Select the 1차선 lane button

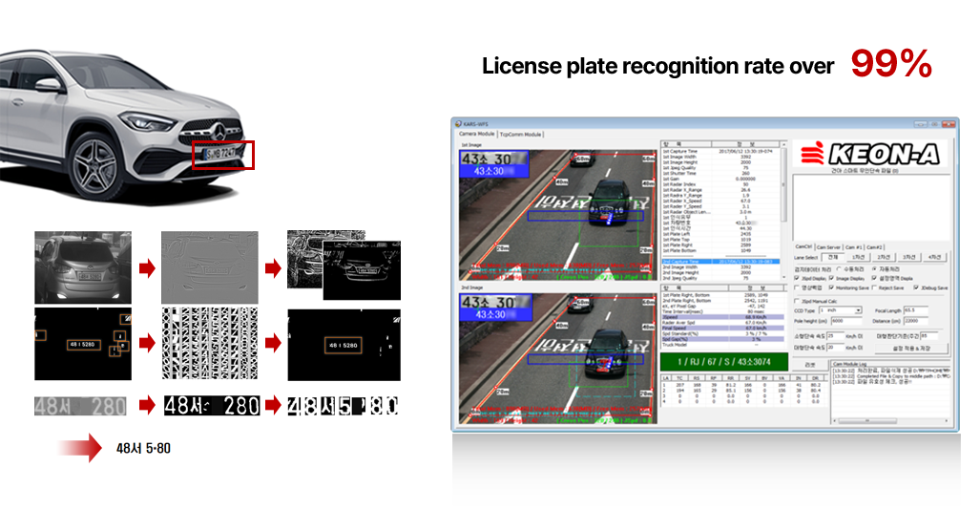858,257
